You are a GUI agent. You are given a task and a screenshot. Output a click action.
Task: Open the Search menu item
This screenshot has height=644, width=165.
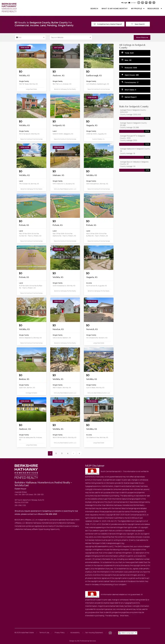tap(94, 9)
